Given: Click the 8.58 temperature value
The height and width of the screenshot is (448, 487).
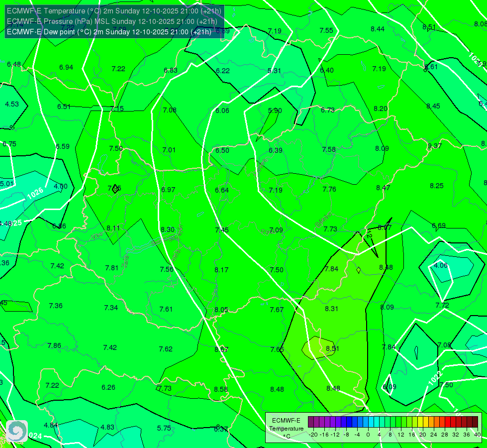Looking at the screenshot, I should coord(221,389).
